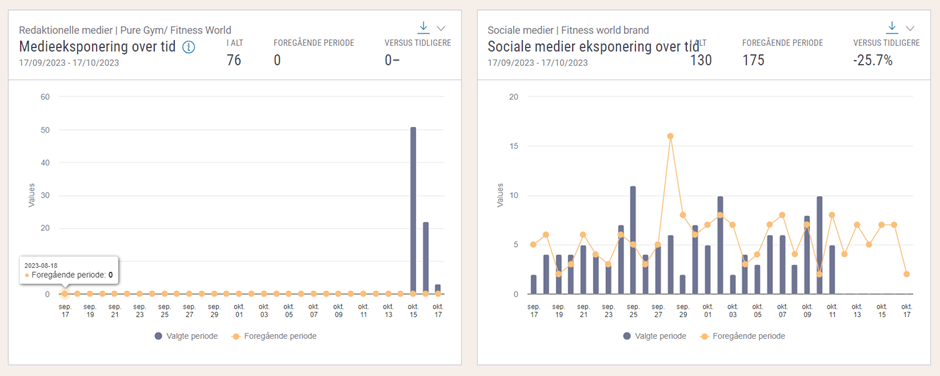Open the I ALT total value 76
This screenshot has width=940, height=376.
234,60
